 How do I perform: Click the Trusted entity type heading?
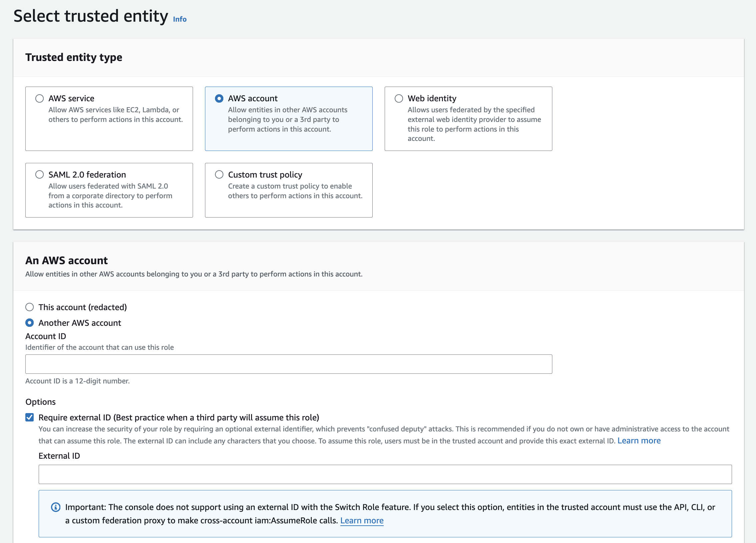click(74, 57)
